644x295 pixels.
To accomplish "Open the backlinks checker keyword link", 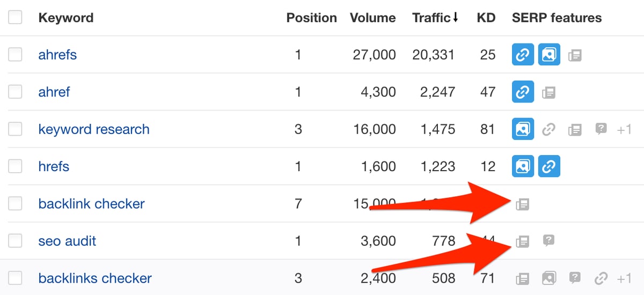I will tap(95, 278).
